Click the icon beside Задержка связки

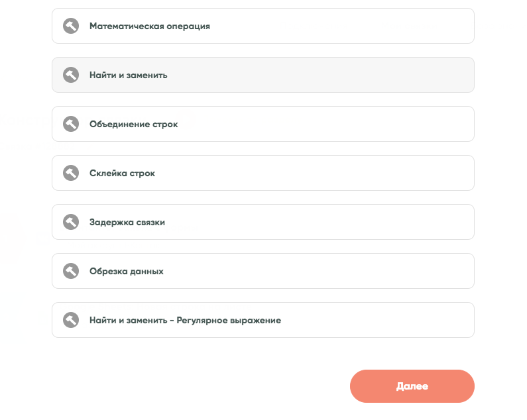pyautogui.click(x=71, y=222)
